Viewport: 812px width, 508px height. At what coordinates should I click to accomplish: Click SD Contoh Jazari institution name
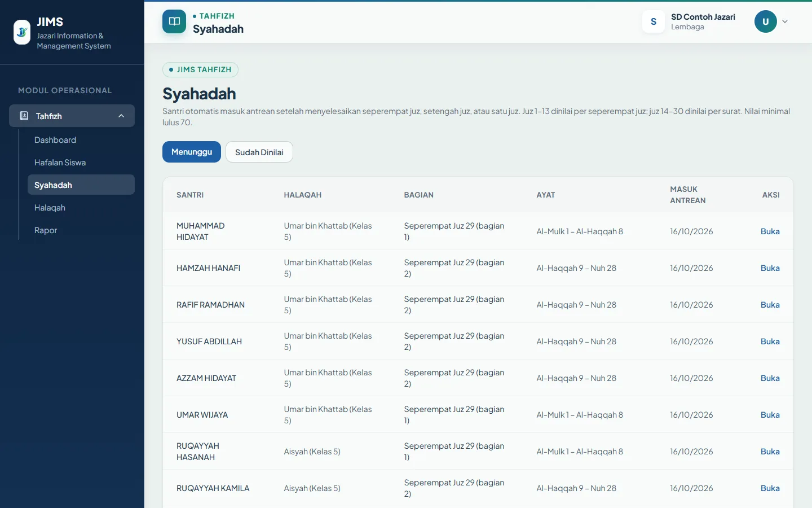[703, 17]
